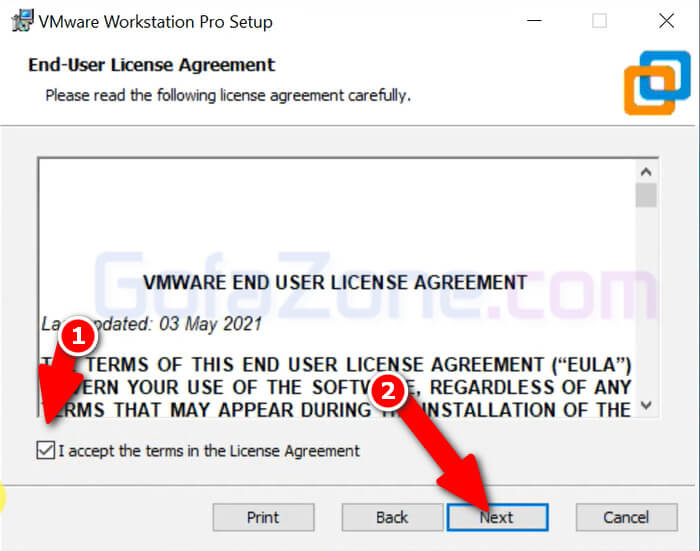Click the license scrollbar up arrow
The width and height of the screenshot is (700, 551).
coord(646,172)
